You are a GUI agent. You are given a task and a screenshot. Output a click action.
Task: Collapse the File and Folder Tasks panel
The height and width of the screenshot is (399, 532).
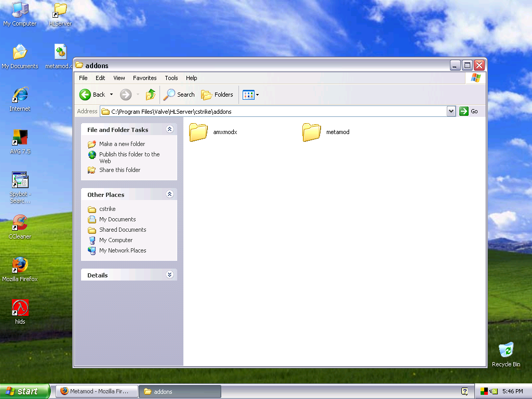[170, 129]
